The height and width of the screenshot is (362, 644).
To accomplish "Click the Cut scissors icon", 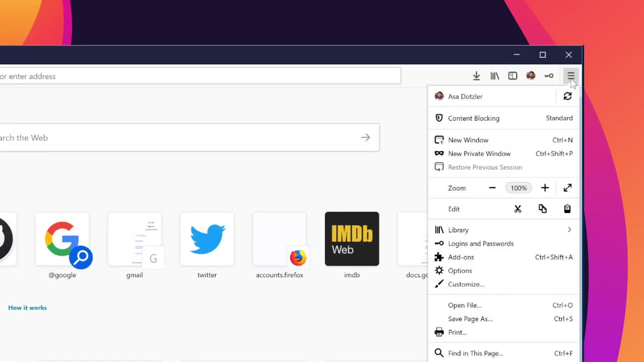I will click(518, 209).
